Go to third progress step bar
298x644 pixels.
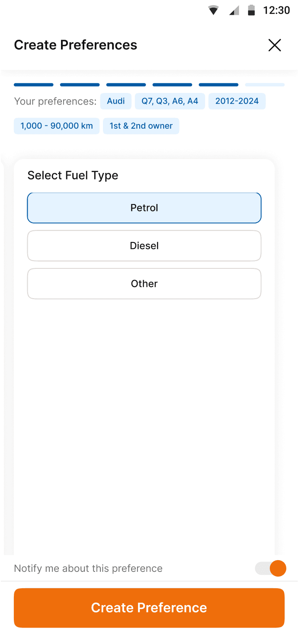(126, 85)
